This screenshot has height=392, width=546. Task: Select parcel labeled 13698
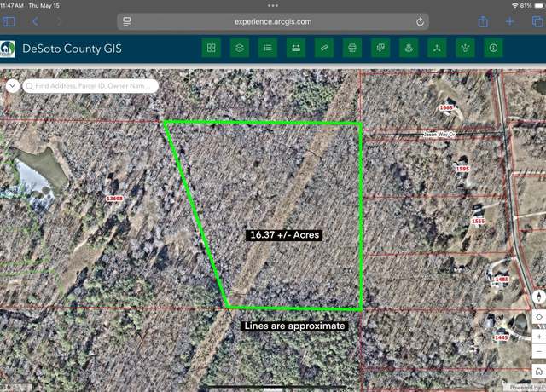click(x=114, y=199)
